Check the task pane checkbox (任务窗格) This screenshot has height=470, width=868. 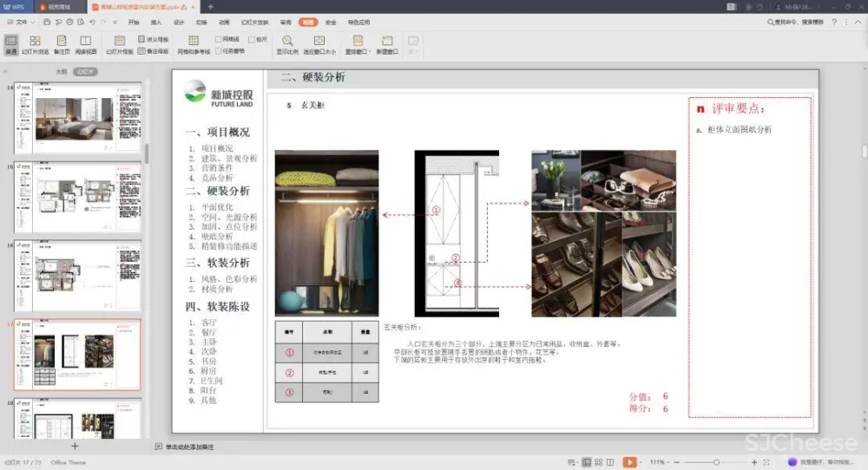[219, 50]
